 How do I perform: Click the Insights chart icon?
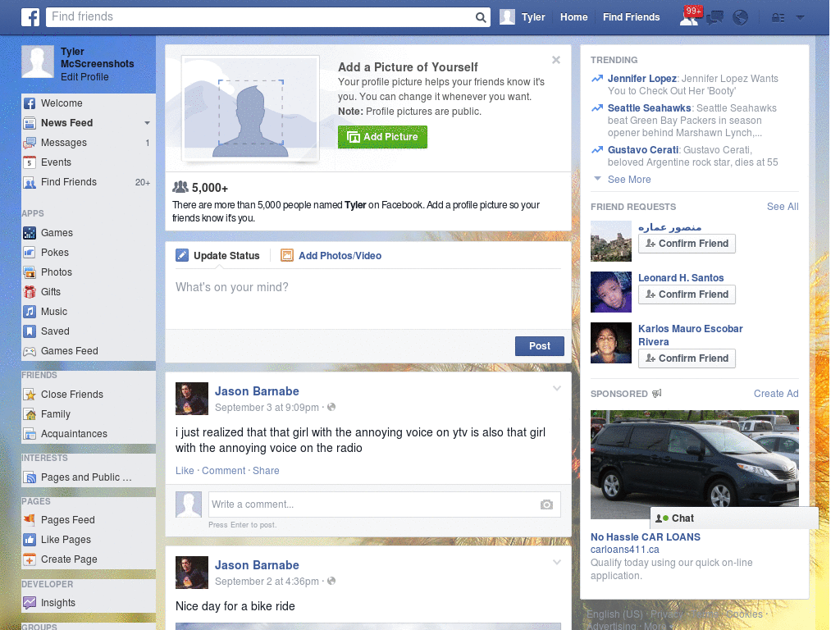point(30,603)
